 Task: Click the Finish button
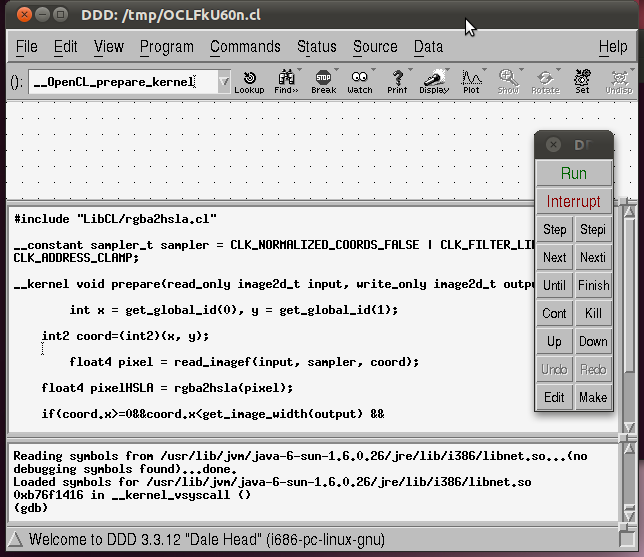point(593,285)
